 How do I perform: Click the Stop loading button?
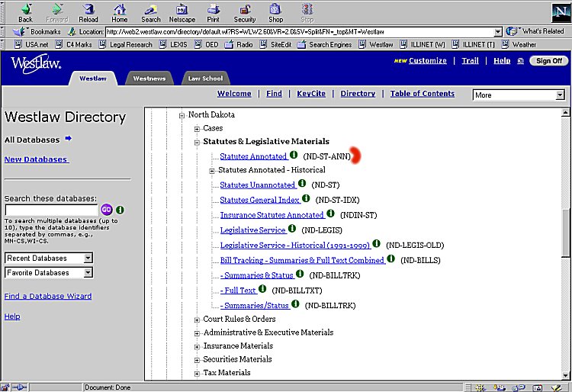coord(307,12)
